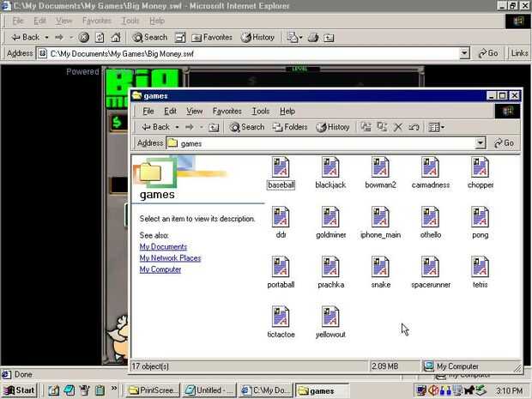Click My Computer link in side panel

point(160,269)
